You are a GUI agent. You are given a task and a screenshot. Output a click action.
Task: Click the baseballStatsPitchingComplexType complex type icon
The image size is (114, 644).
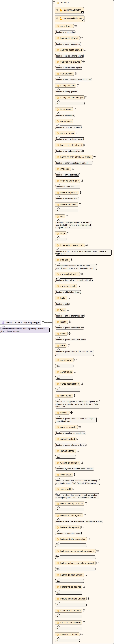(x=3, y=323)
